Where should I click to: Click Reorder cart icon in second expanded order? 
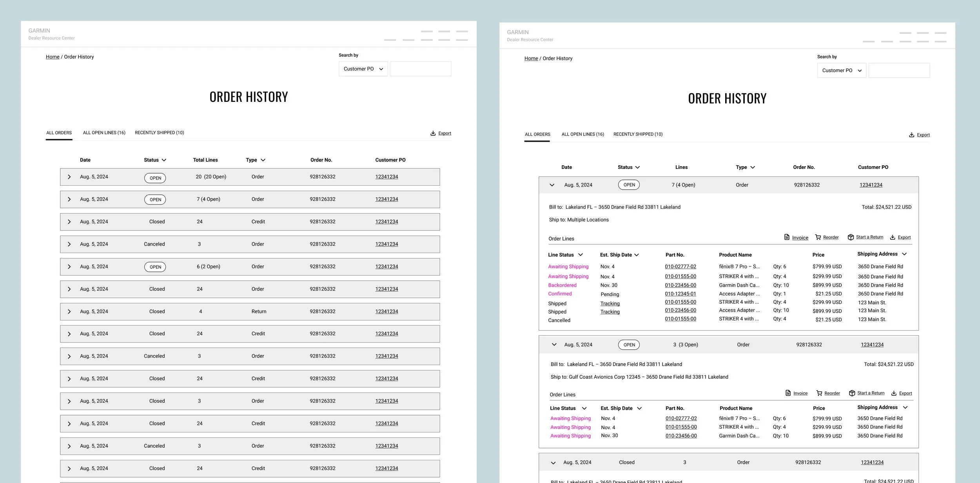[819, 393]
